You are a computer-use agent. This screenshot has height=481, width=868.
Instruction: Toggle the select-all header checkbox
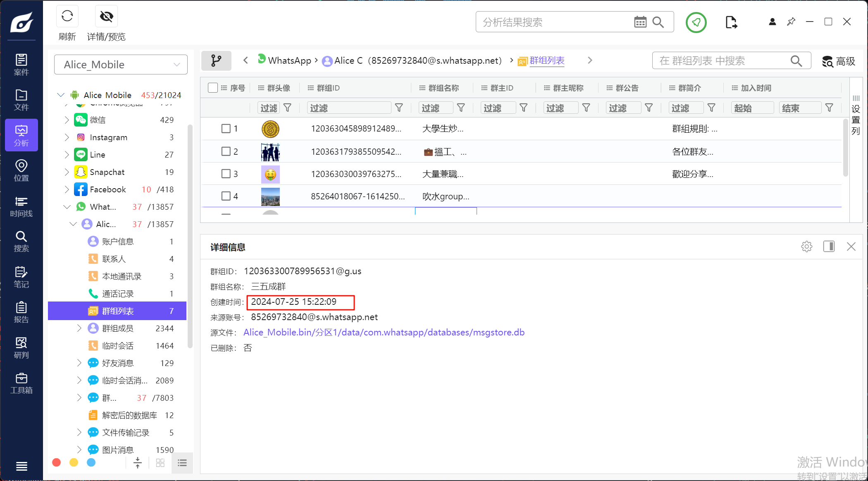pos(213,88)
